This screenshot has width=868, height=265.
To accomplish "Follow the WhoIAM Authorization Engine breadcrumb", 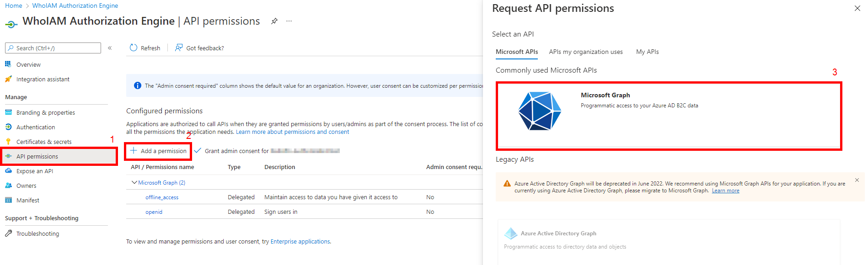I will [x=75, y=5].
